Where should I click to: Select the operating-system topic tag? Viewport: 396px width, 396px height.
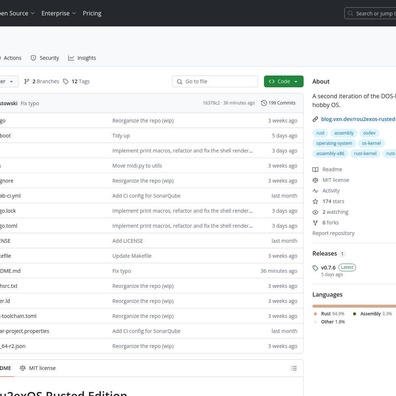point(334,143)
